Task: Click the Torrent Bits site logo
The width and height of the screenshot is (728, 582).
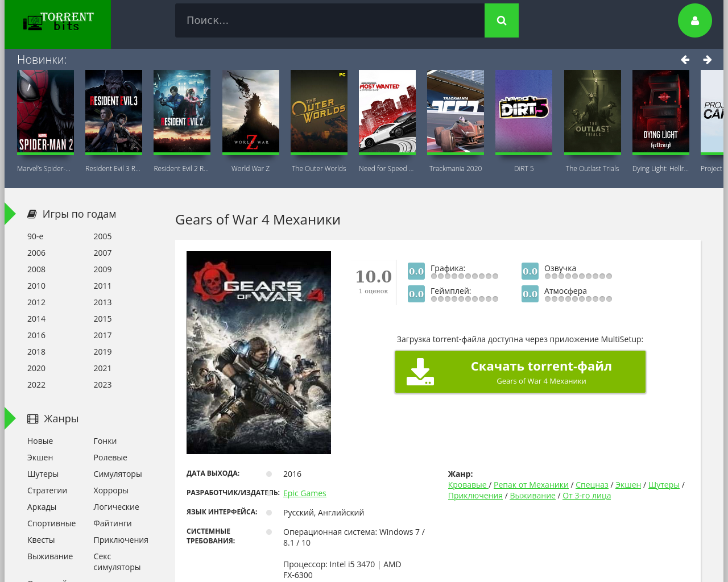Action: 58,22
